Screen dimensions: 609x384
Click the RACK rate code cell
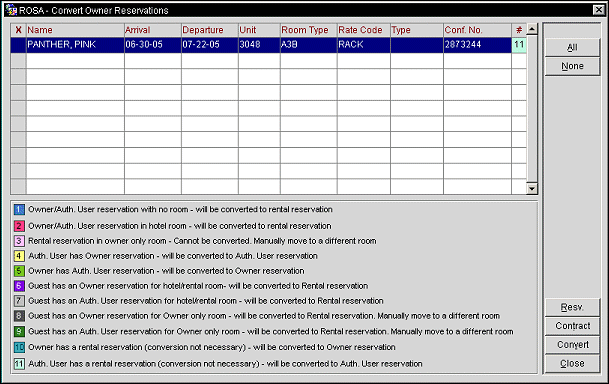click(x=364, y=45)
